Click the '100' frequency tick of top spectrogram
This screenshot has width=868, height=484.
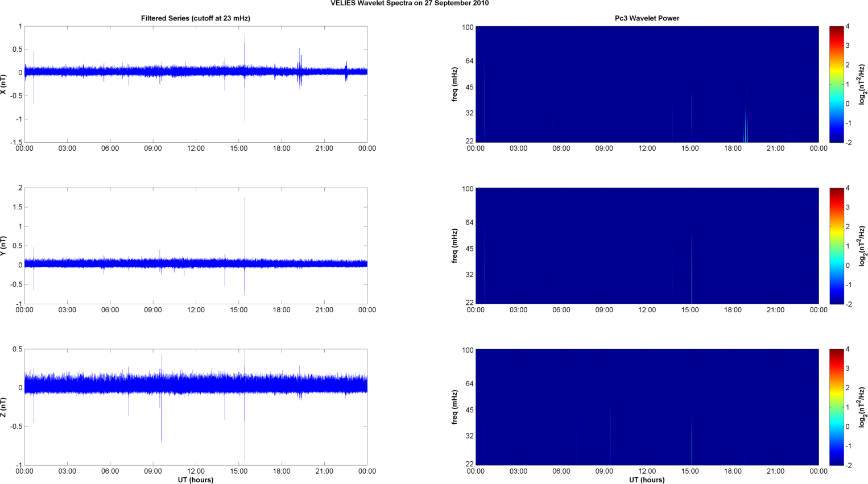(468, 27)
